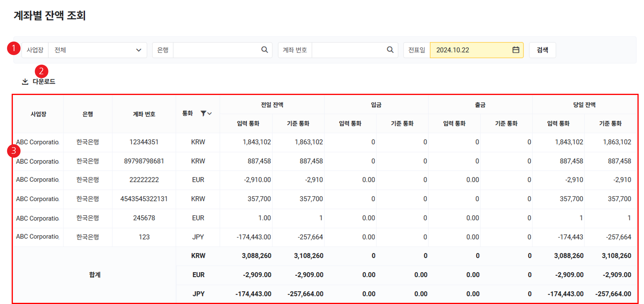
Task: Click the 통화 column filter funnel icon
Action: [x=203, y=114]
